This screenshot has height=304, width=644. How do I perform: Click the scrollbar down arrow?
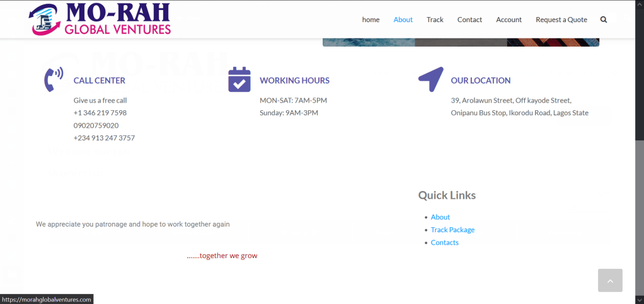tap(639, 300)
